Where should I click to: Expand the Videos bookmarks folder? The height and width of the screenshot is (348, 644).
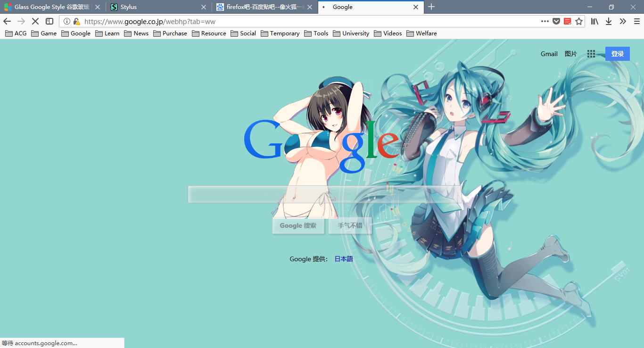(388, 33)
